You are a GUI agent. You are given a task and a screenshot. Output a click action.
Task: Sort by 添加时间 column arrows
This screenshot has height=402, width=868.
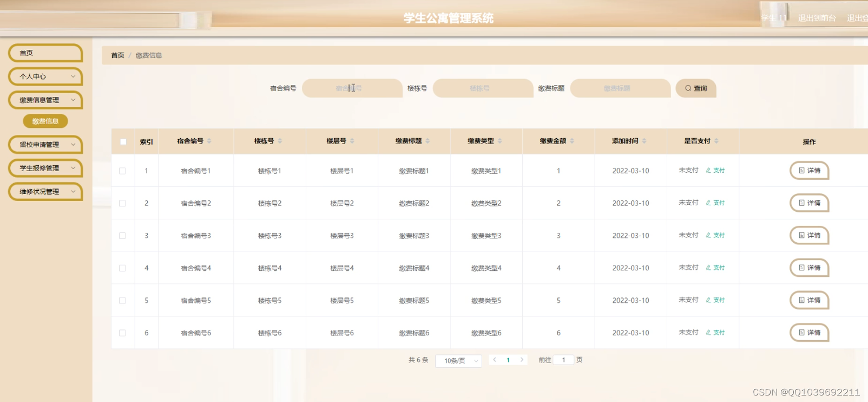click(x=644, y=141)
